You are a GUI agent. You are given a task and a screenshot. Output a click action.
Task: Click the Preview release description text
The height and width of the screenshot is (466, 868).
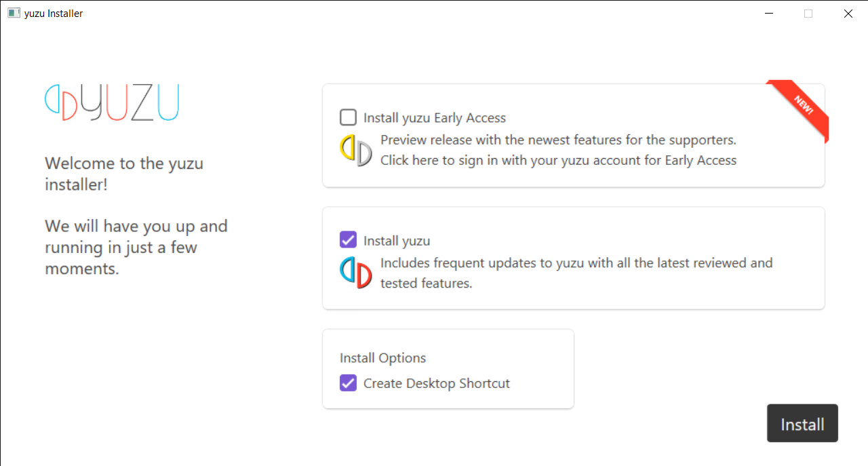558,140
